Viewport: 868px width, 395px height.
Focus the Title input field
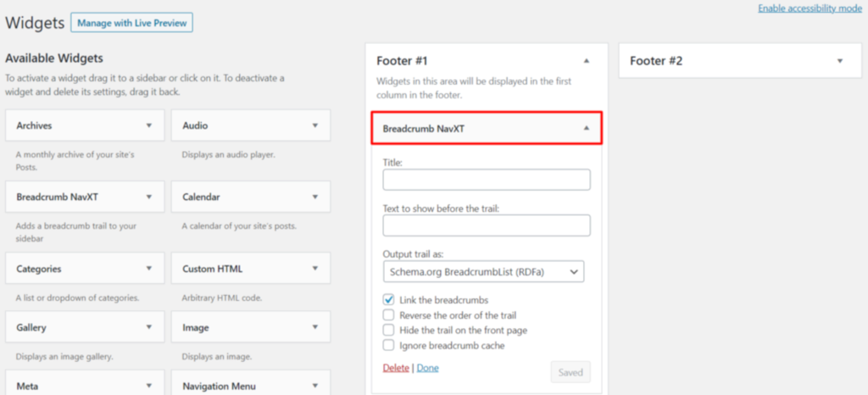click(486, 180)
